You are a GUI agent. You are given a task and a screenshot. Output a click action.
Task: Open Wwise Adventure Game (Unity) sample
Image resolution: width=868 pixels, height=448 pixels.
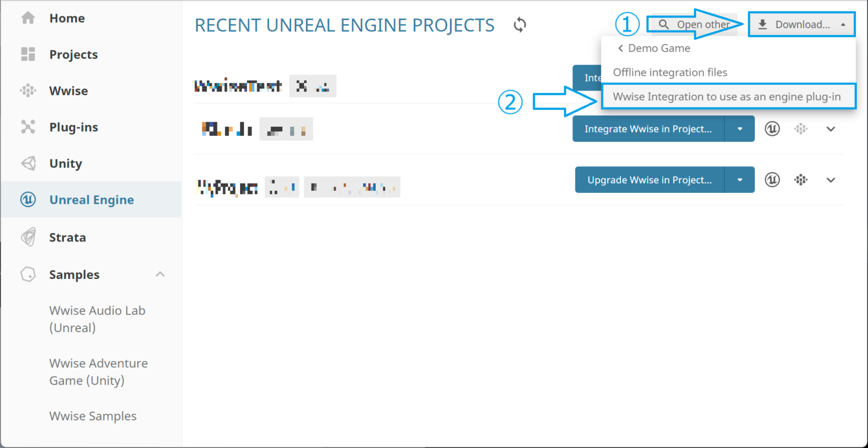click(98, 372)
